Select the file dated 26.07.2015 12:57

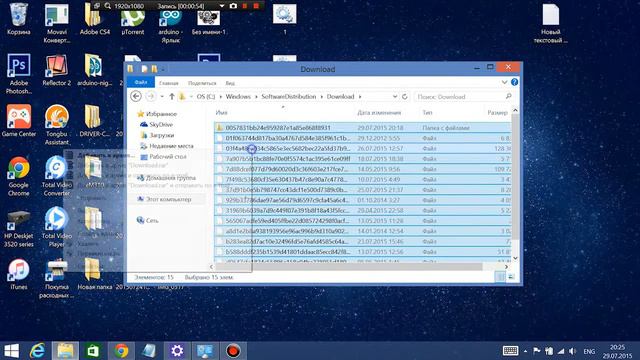pyautogui.click(x=362, y=149)
